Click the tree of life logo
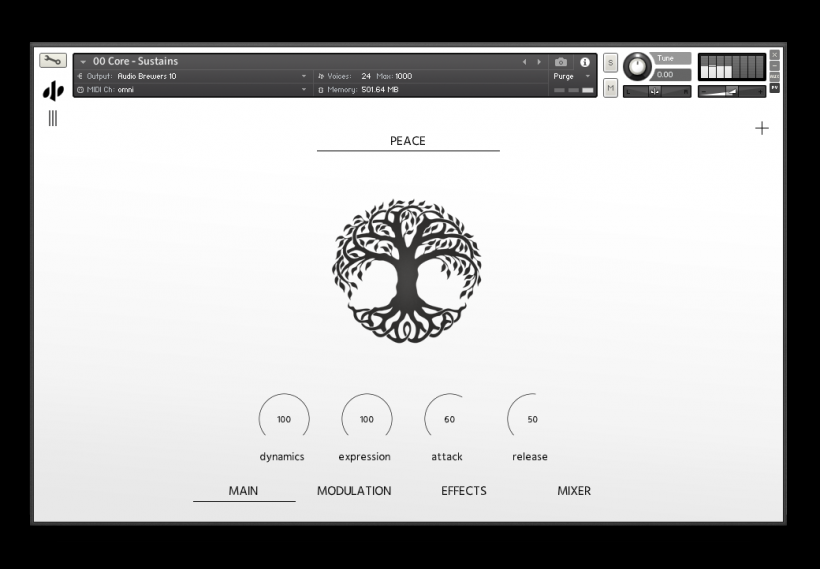This screenshot has height=569, width=820. pos(407,270)
